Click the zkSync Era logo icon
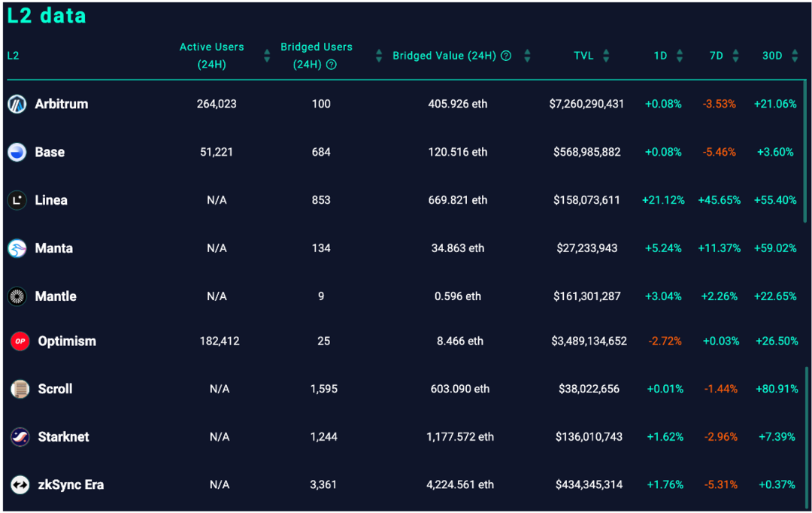812x513 pixels. tap(20, 485)
